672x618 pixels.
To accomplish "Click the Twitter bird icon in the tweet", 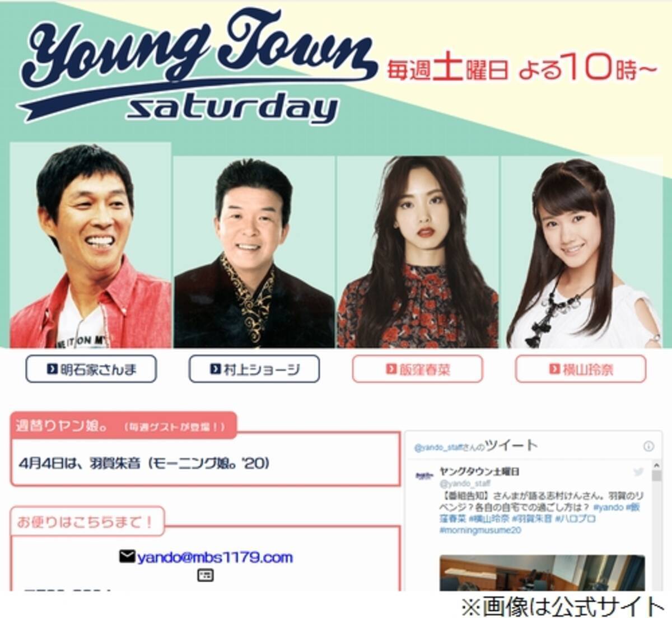I will 638,472.
